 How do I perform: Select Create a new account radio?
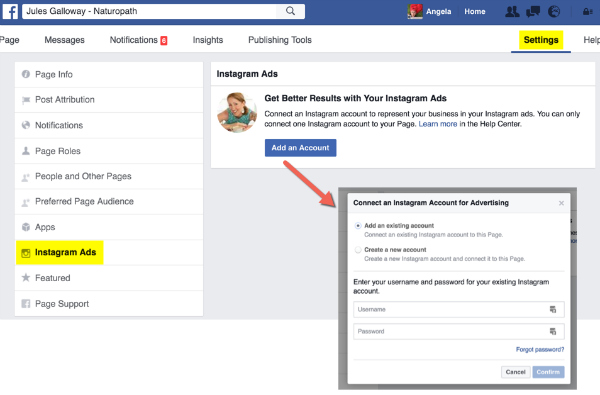point(358,250)
